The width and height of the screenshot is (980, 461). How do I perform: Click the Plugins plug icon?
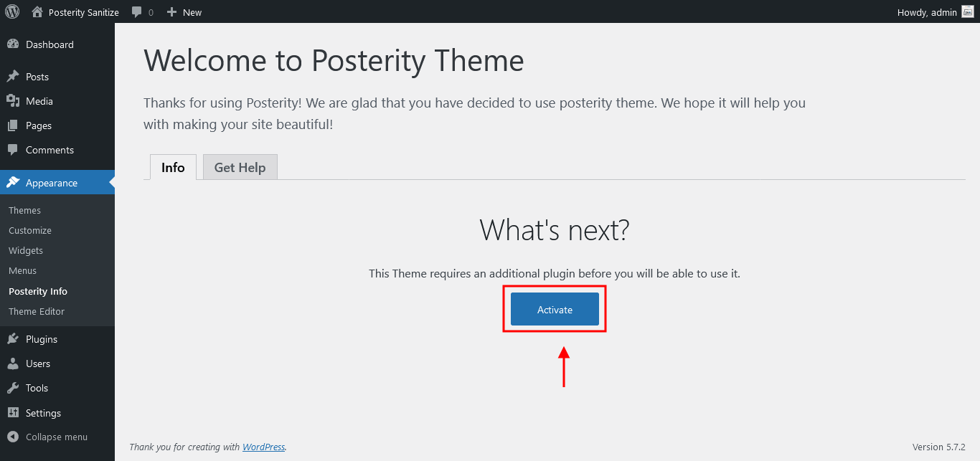click(x=13, y=339)
